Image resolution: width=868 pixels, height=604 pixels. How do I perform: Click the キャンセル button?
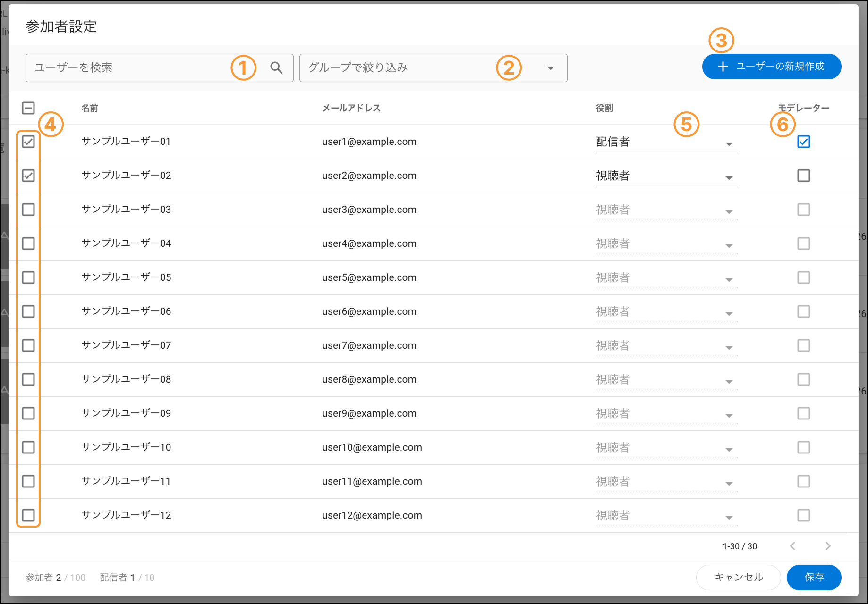tap(738, 577)
